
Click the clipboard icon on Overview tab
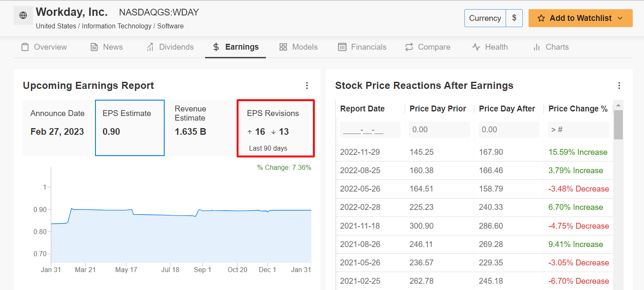coord(25,47)
